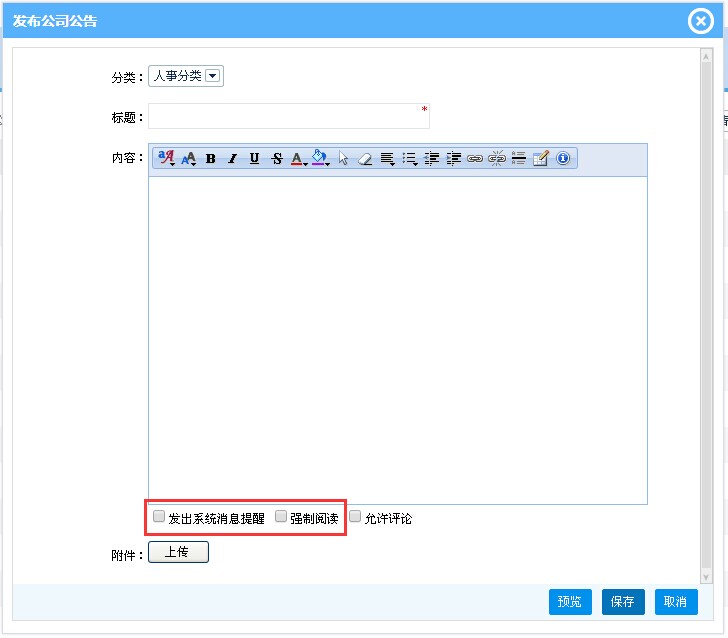Open the list style options
Screen dimensions: 728x638
click(x=410, y=159)
